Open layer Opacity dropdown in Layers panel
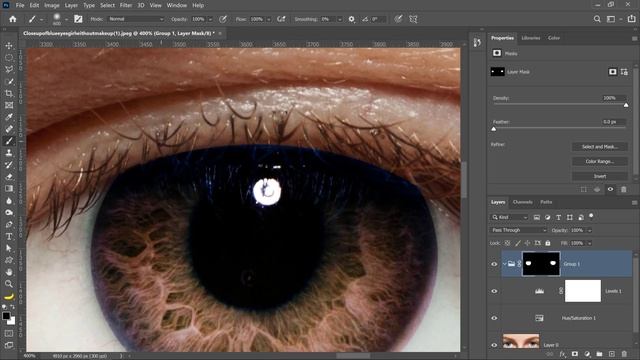The width and height of the screenshot is (640, 360). pyautogui.click(x=589, y=231)
